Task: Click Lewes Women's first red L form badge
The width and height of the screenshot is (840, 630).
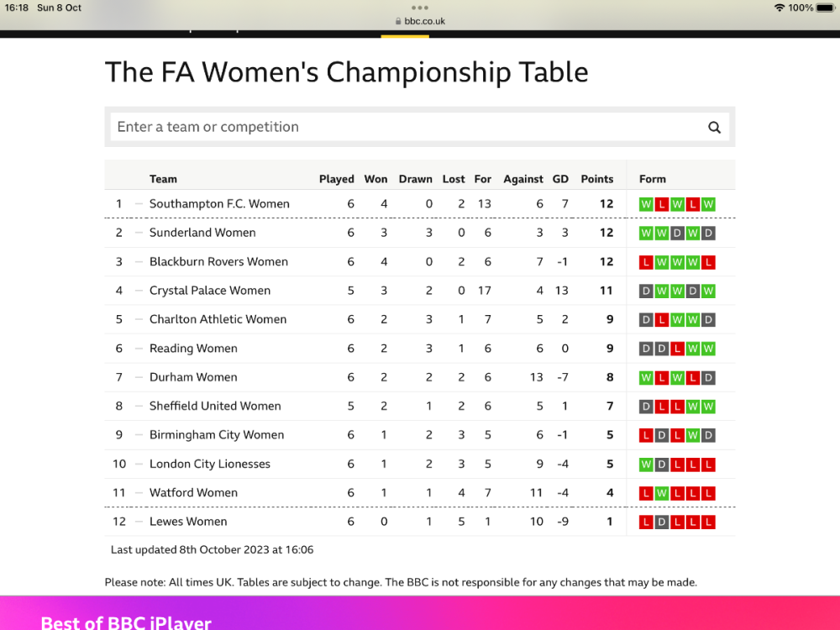Action: coord(646,522)
